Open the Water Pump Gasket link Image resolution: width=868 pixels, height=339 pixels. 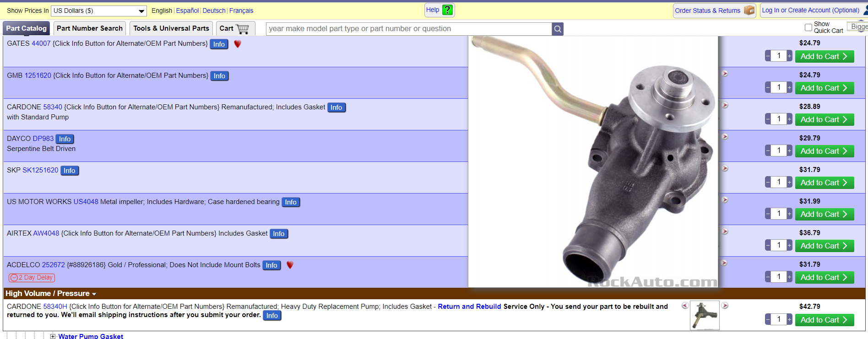tap(91, 336)
